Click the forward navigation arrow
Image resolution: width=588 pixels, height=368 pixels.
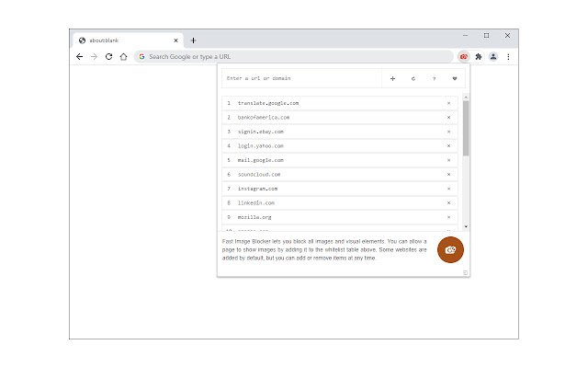(94, 57)
